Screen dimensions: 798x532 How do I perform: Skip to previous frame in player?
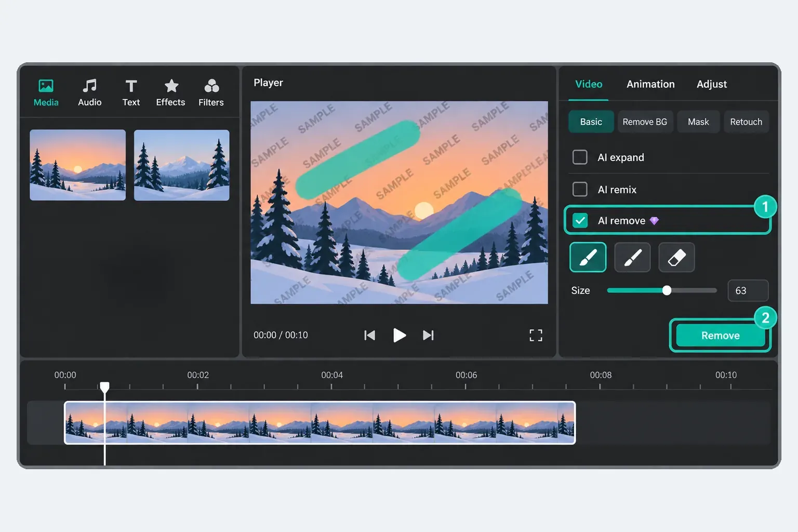369,335
